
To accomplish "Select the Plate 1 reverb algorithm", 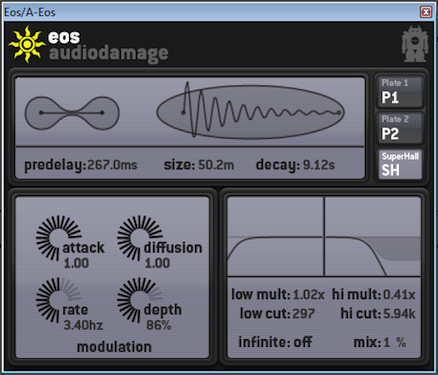I will pyautogui.click(x=400, y=92).
